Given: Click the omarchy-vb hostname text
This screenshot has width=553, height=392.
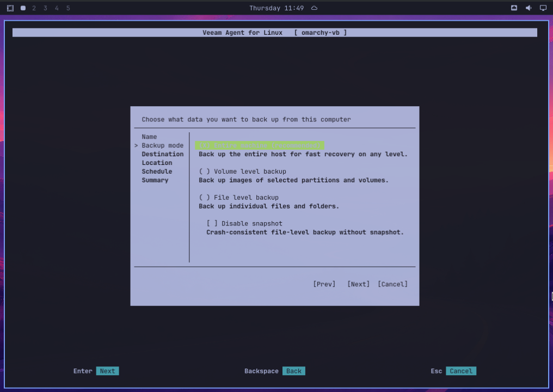Looking at the screenshot, I should [x=320, y=33].
